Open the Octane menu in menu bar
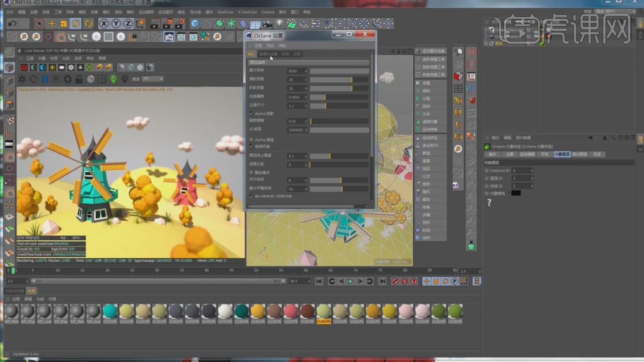The image size is (644, 362). coord(267,12)
